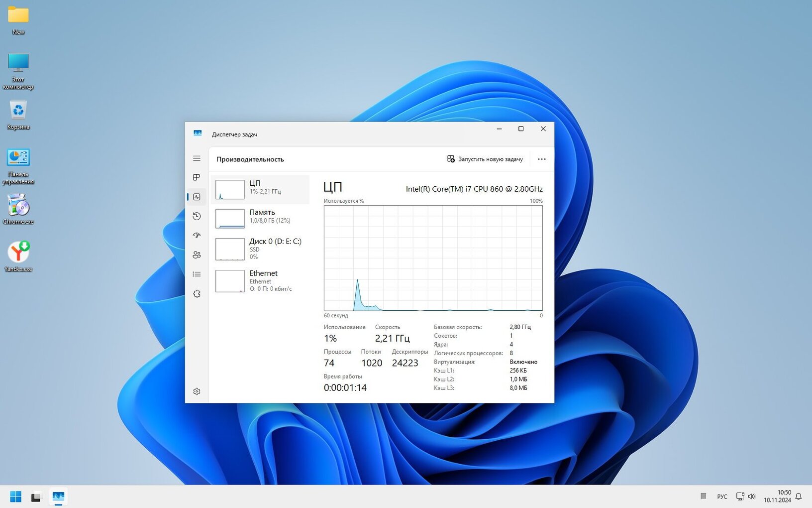Click the three-dots more options button
812x508 pixels.
pyautogui.click(x=542, y=159)
